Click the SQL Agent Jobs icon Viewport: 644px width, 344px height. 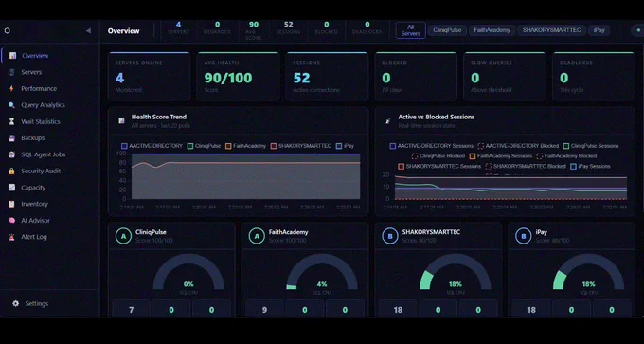click(12, 154)
